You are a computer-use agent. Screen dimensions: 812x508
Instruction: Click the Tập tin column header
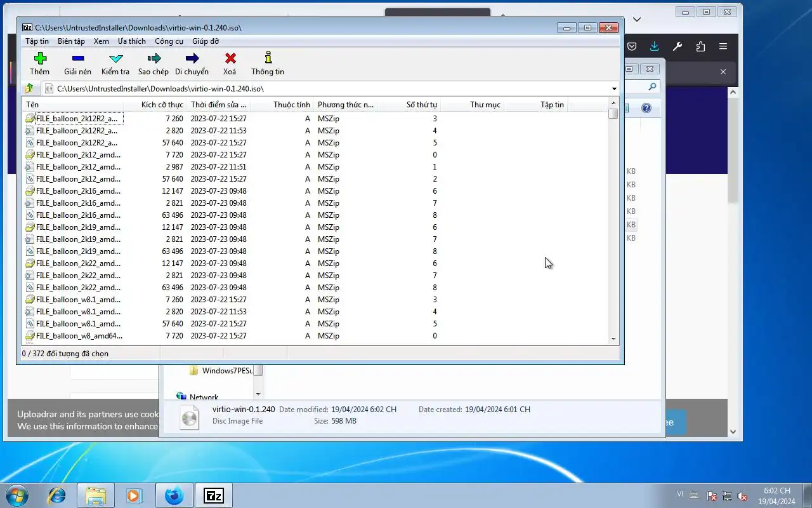click(535, 105)
